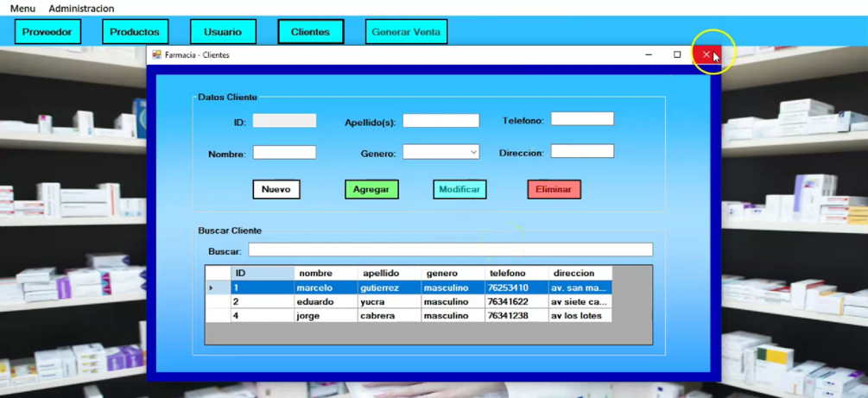The height and width of the screenshot is (398, 868).
Task: Click the Nuevo button
Action: tap(276, 189)
